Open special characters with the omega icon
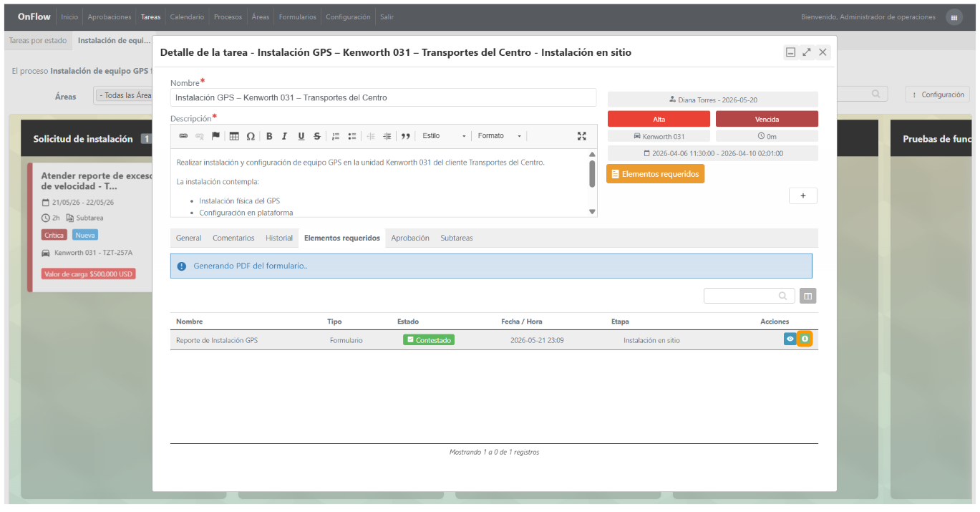980x512 pixels. coord(251,136)
